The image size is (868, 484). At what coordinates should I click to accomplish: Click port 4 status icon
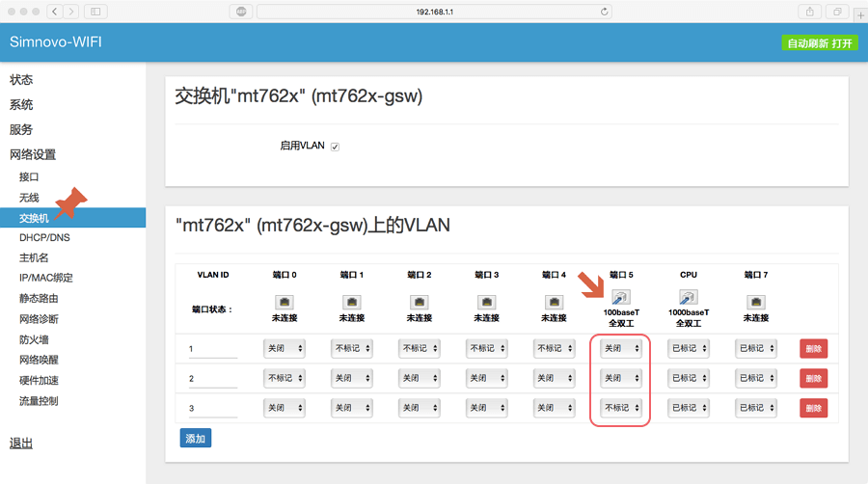click(554, 302)
